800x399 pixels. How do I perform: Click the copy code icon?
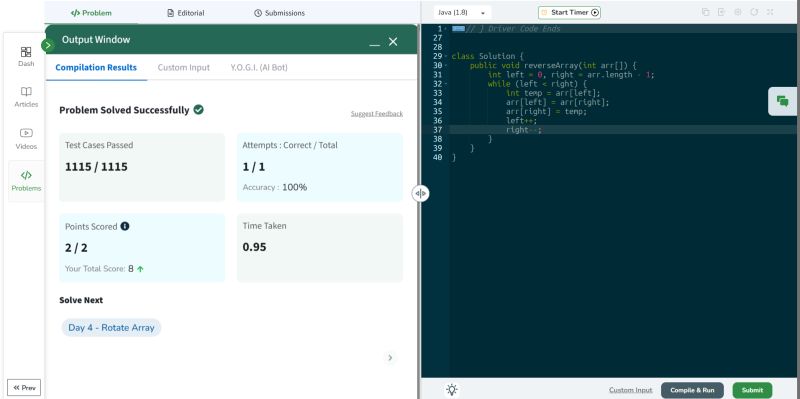pos(706,12)
